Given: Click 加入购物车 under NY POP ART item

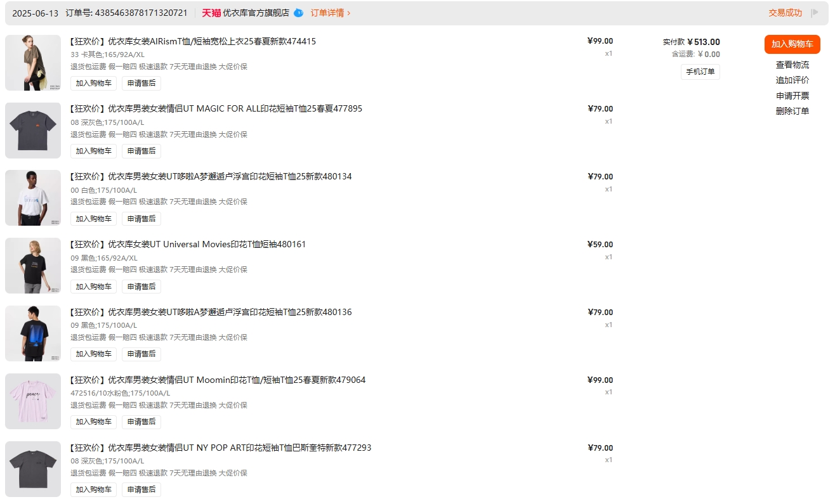Looking at the screenshot, I should (93, 489).
